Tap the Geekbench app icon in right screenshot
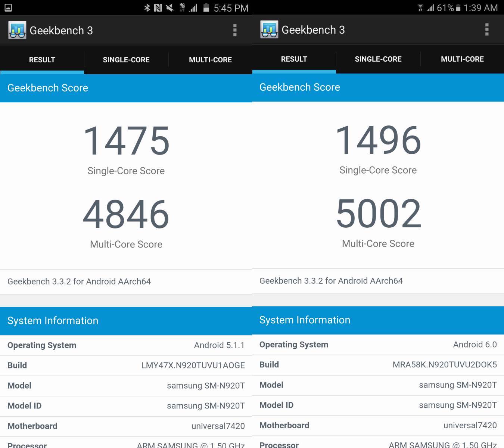The width and height of the screenshot is (504, 448). 269,30
